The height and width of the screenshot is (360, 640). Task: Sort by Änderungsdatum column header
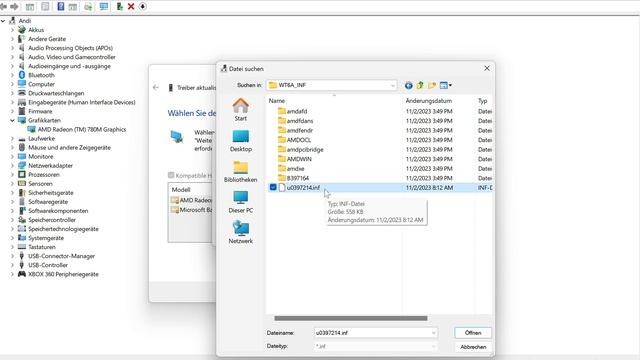point(429,100)
